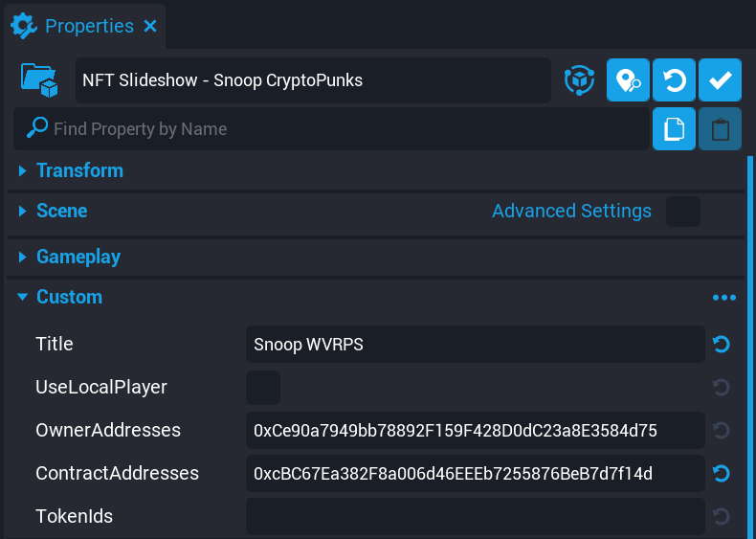The image size is (756, 539).
Task: Click the networked cube context icon
Action: point(579,80)
